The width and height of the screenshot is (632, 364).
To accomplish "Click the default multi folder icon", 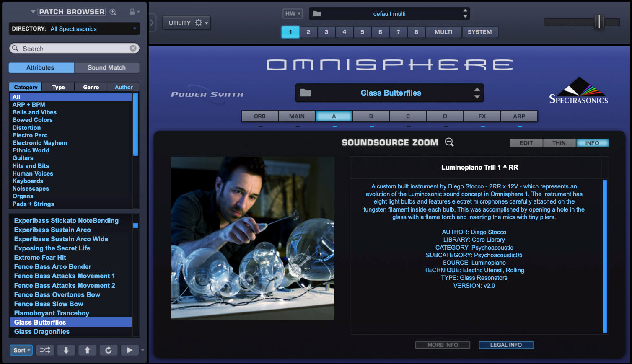I will click(x=317, y=14).
